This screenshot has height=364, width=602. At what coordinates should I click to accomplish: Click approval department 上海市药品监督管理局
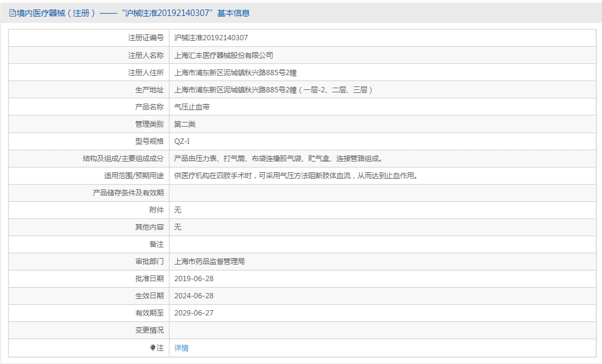[209, 261]
